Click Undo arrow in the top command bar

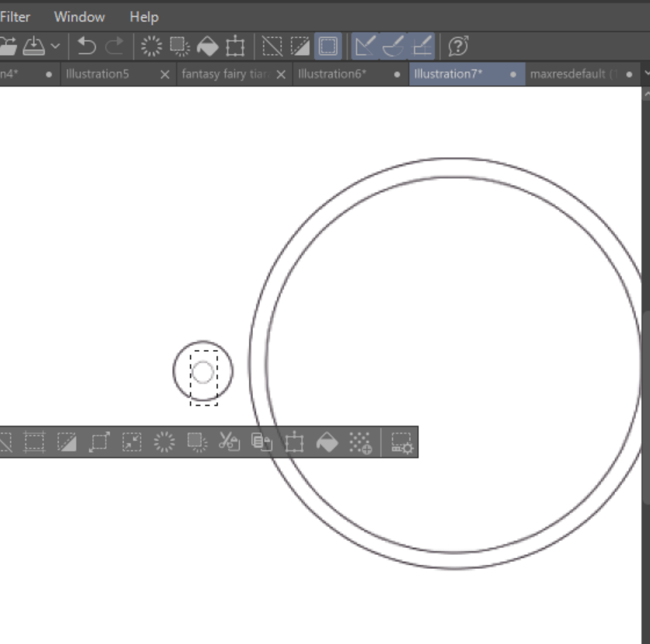tap(87, 46)
